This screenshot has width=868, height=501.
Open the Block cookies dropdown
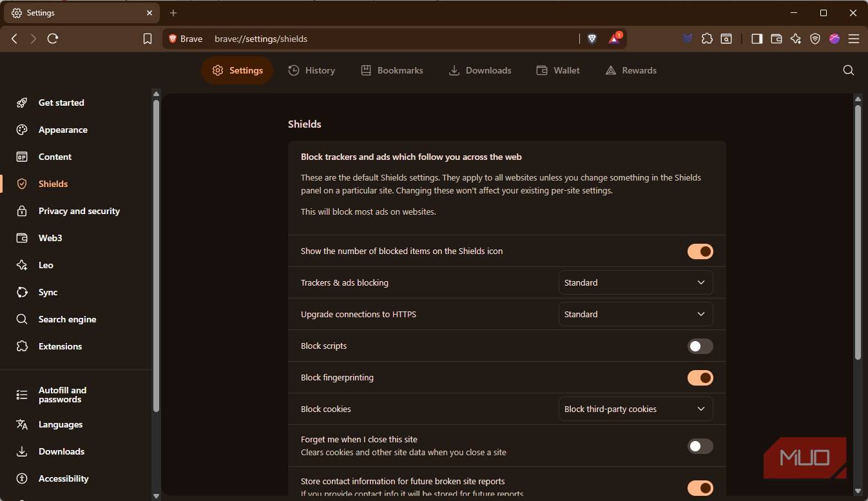point(635,409)
